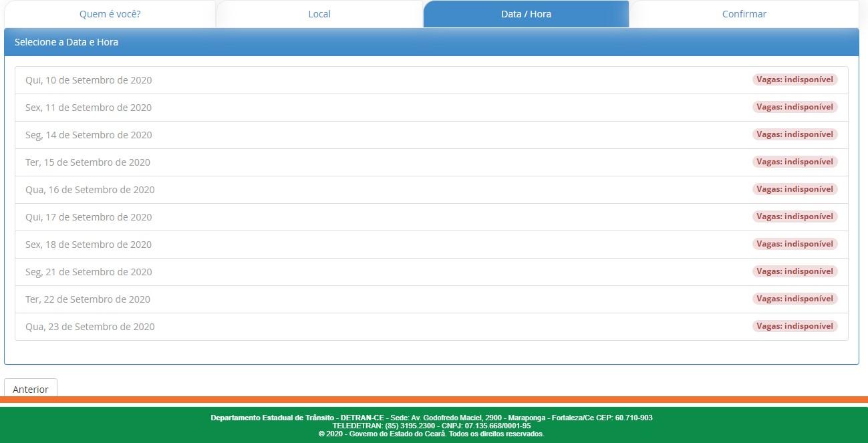Screen dimensions: 868x443
Task: Click the DETRAN-CE footer address text
Action: point(432,418)
